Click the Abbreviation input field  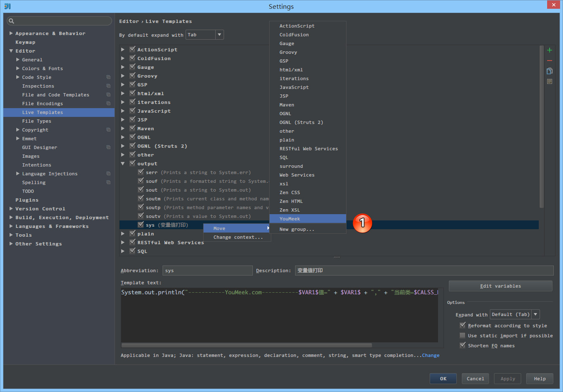[207, 271]
